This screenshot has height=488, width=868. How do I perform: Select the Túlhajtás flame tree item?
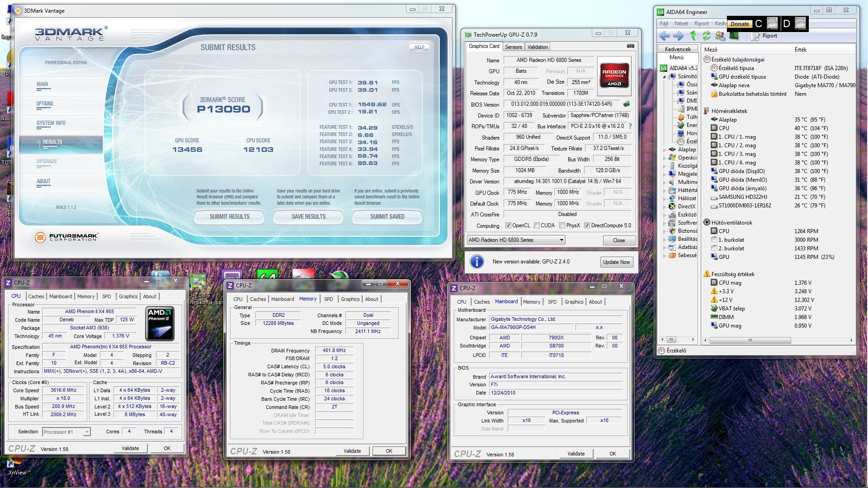pyautogui.click(x=687, y=117)
